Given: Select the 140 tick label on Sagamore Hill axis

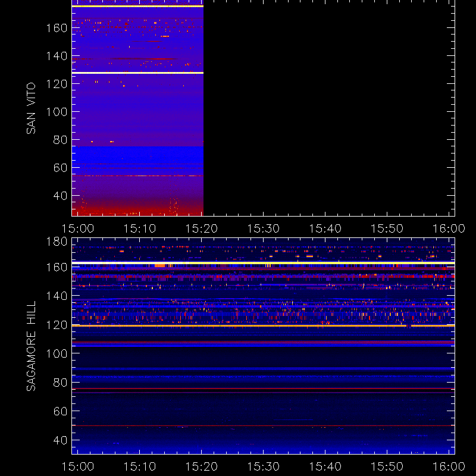Looking at the screenshot, I should click(57, 296).
